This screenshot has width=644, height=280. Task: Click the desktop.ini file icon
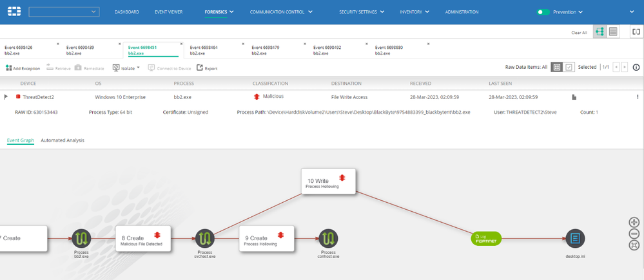pyautogui.click(x=575, y=238)
